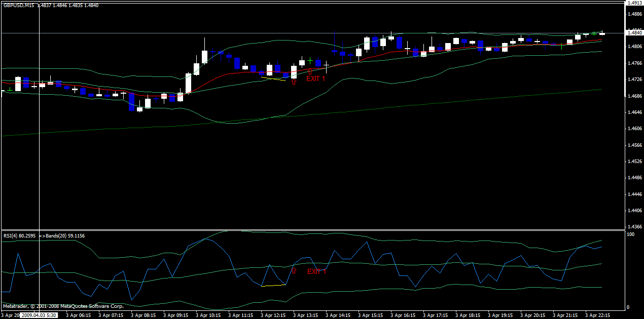Click the 1.4726 price axis label
Screen dimensions: 644x319
click(635, 79)
